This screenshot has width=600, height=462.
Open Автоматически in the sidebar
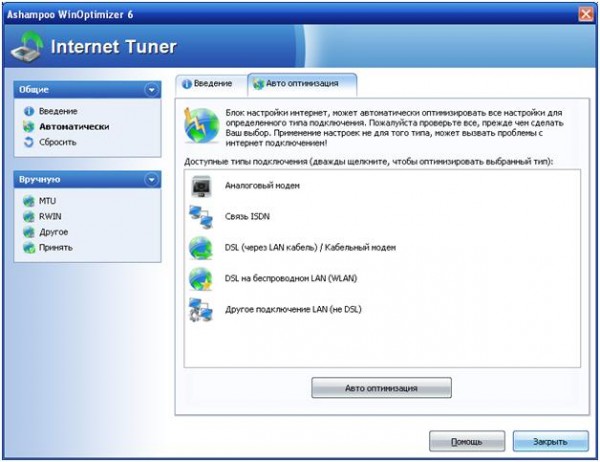point(74,127)
